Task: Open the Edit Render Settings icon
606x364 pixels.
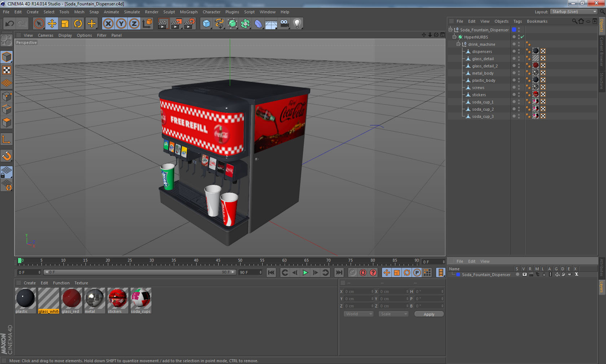Action: 189,24
